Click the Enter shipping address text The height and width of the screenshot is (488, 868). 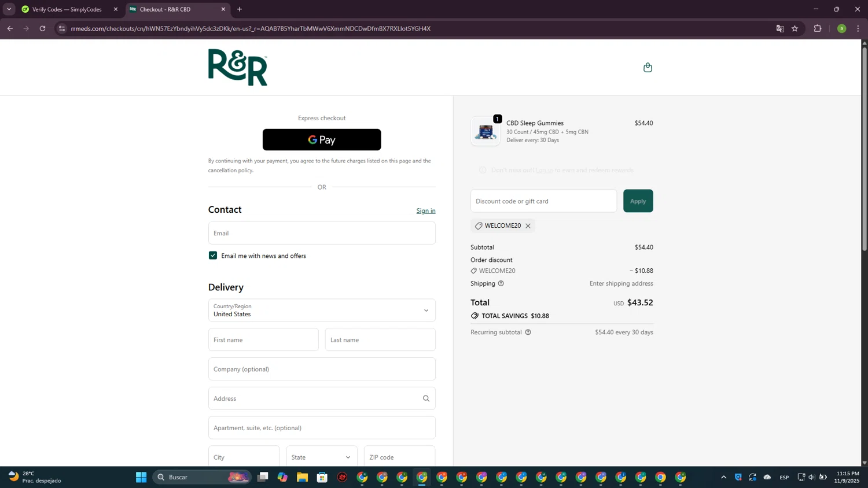[x=621, y=283]
